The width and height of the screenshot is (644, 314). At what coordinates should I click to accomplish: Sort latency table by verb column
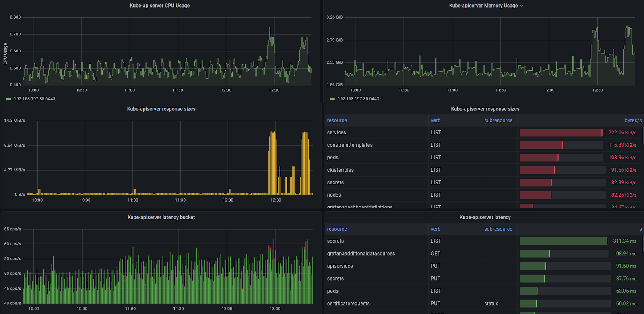tap(436, 229)
